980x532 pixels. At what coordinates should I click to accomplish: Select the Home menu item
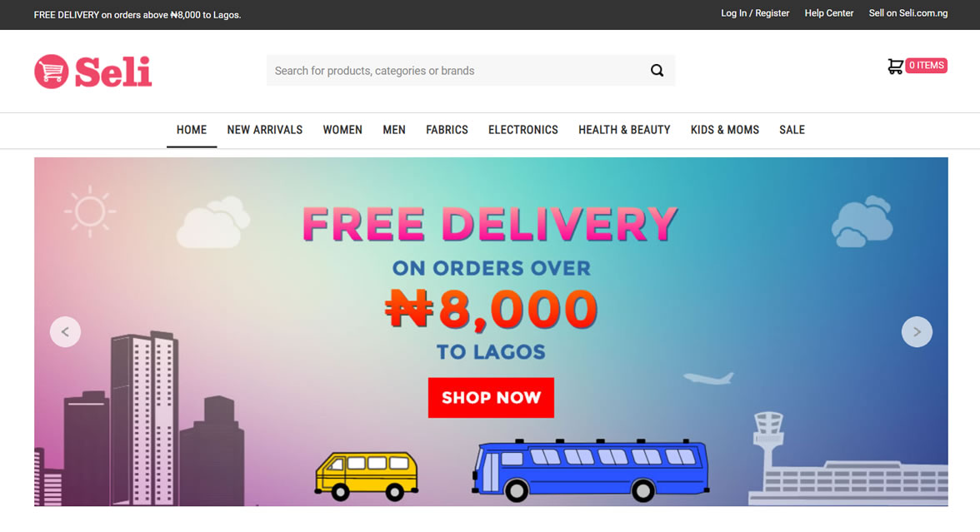pyautogui.click(x=192, y=130)
